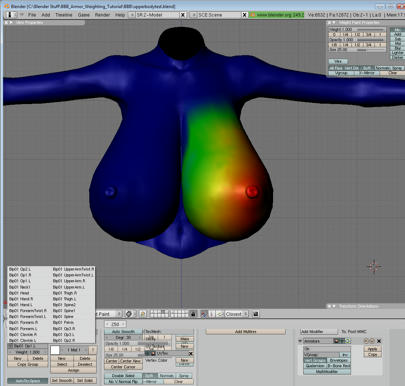405x386 pixels.
Task: Select the Add paint mode
Action: tap(397, 34)
